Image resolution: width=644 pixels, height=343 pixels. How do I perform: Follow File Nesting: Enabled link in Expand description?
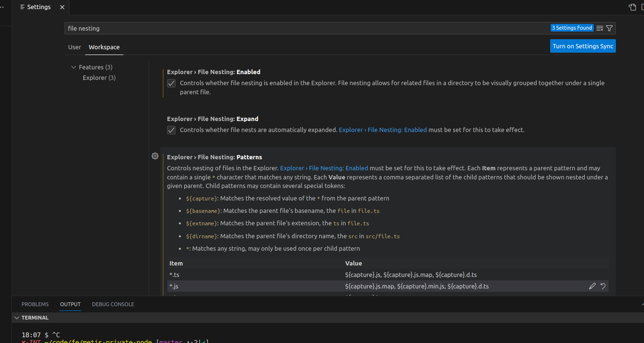click(x=382, y=130)
